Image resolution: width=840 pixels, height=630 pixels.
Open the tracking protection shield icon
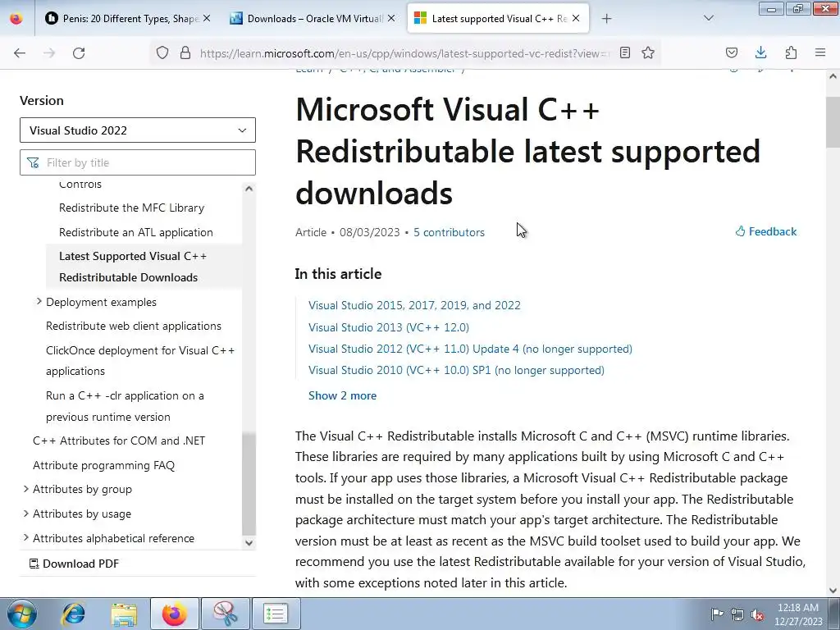pos(162,52)
